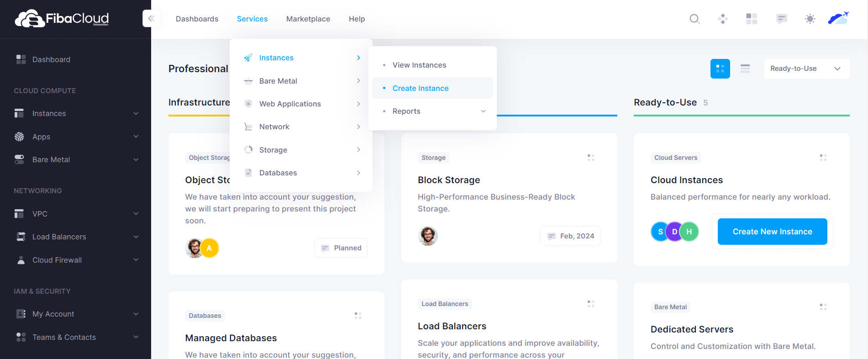Collapse the sidebar with the double-chevron button

[x=151, y=19]
